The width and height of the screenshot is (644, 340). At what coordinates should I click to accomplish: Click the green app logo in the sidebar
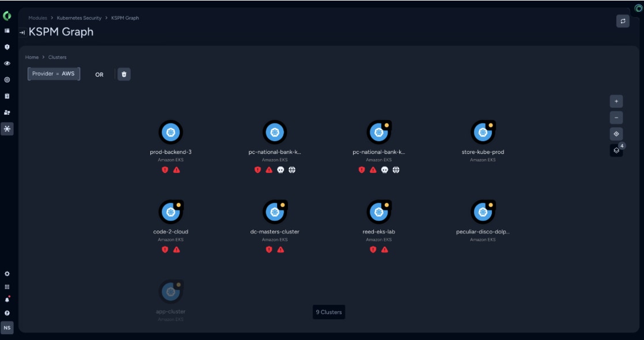(x=7, y=16)
